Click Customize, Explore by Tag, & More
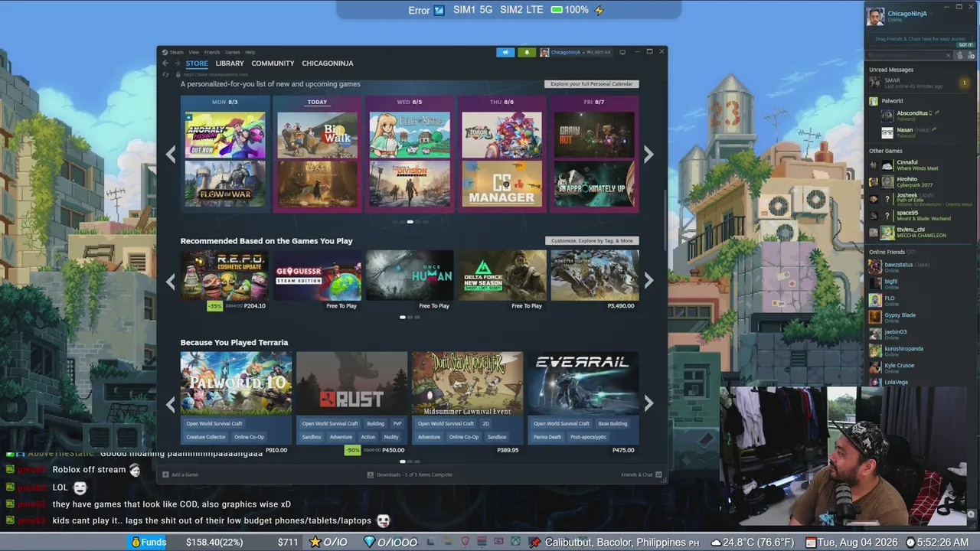The image size is (980, 551). (592, 240)
